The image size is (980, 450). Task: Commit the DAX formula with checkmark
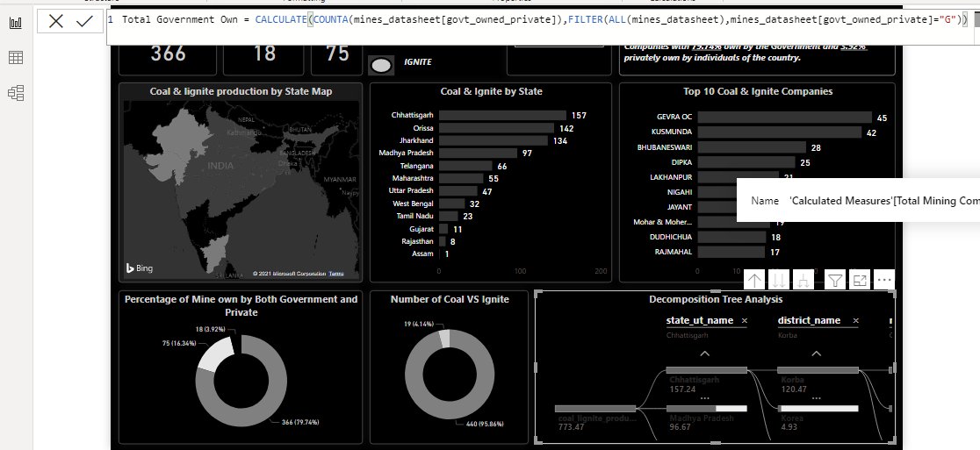click(84, 21)
